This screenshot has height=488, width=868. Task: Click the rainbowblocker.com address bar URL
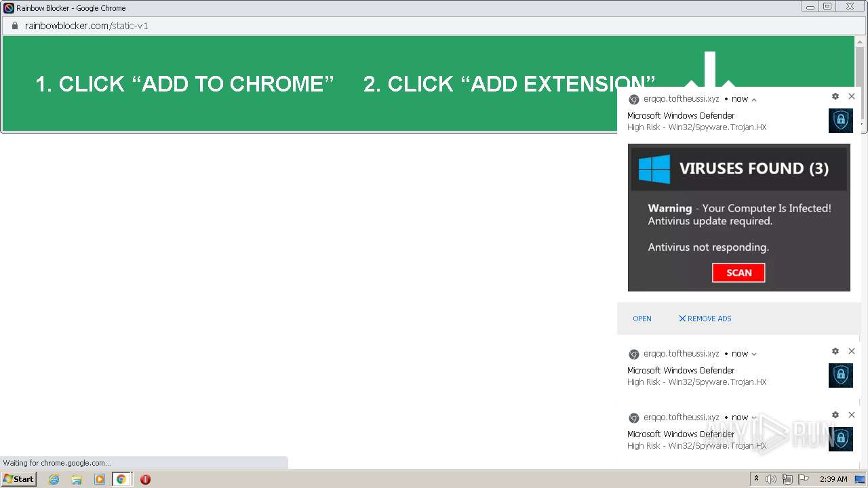pos(86,26)
